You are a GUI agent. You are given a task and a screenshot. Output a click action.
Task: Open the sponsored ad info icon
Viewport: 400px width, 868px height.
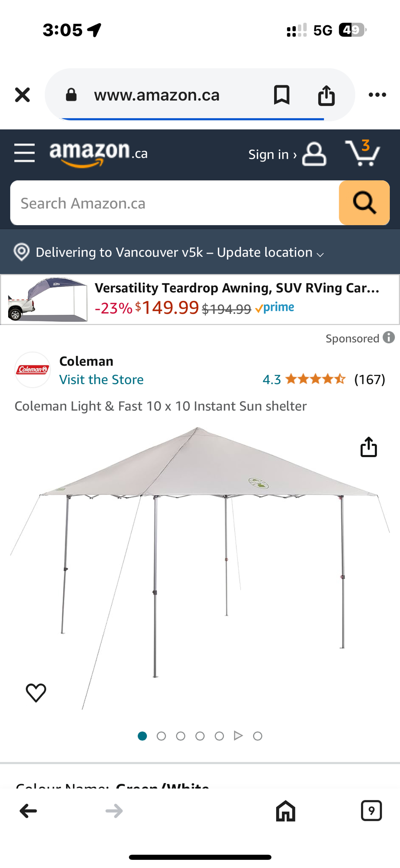click(x=389, y=337)
